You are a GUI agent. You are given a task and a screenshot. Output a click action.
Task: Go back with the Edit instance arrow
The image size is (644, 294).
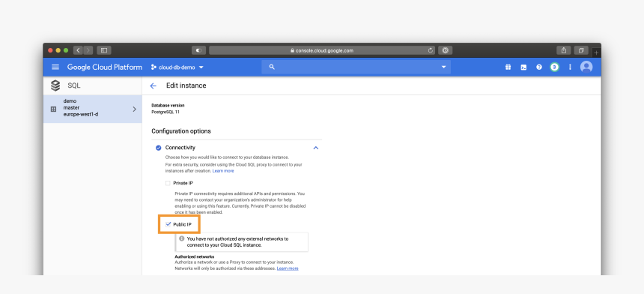coord(154,86)
